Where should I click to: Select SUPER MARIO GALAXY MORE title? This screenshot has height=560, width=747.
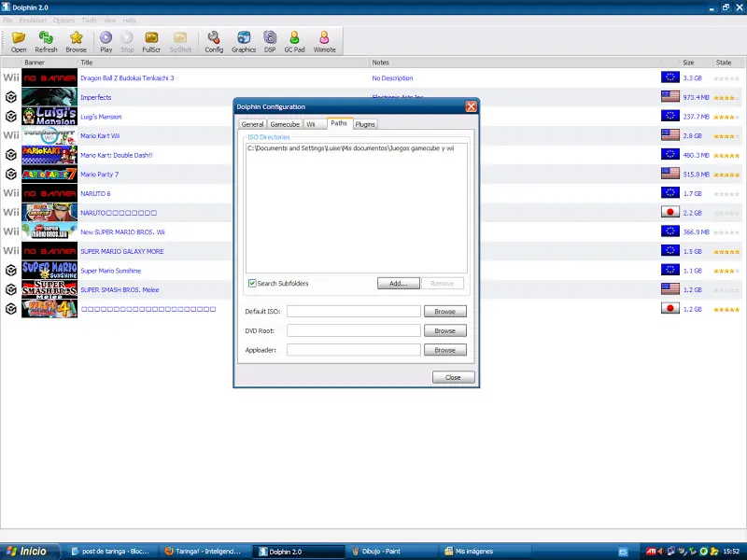(x=122, y=251)
